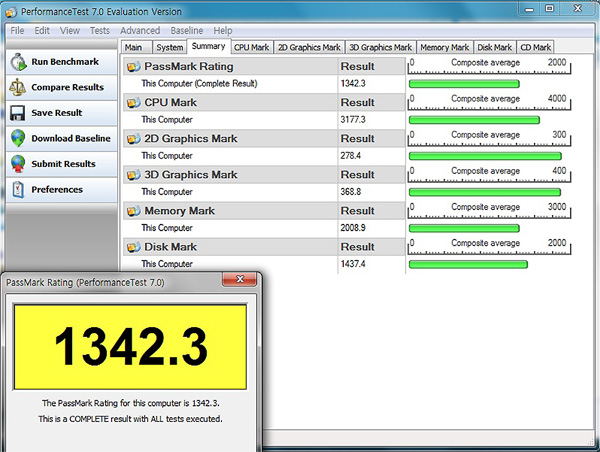600x452 pixels.
Task: Open the Advanced menu
Action: [x=140, y=31]
